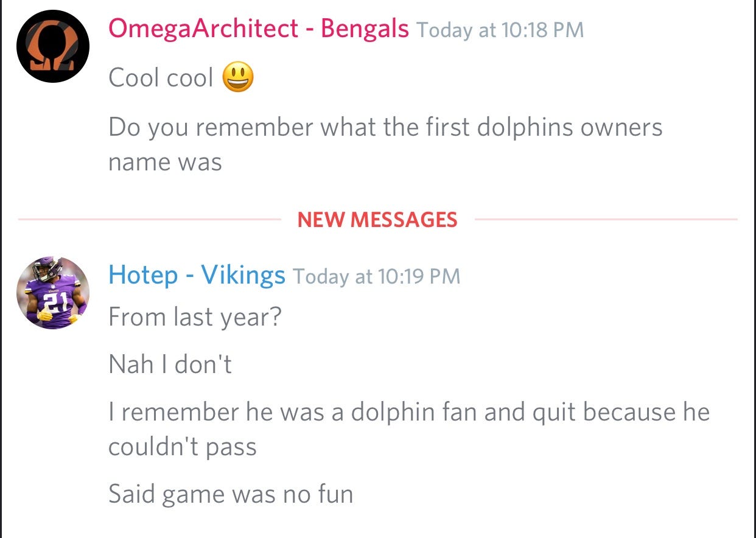This screenshot has height=538, width=756.
Task: Click the Today at 10:19 PM timestamp
Action: point(376,276)
